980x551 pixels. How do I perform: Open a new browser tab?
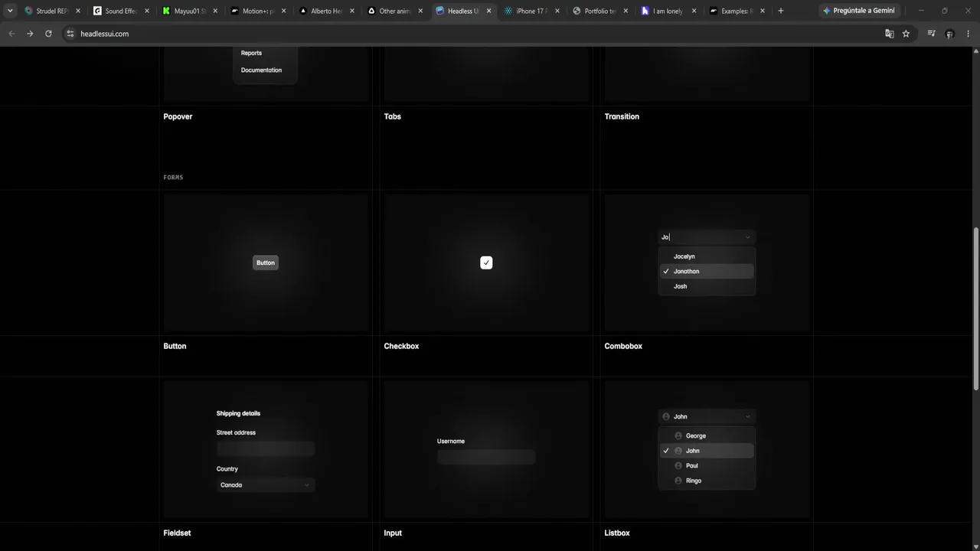781,11
